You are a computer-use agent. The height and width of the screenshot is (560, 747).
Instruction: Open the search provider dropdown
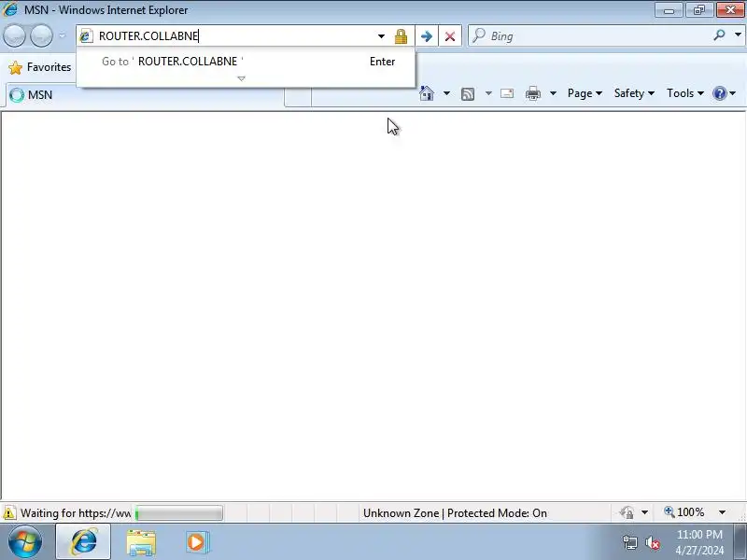(x=738, y=35)
